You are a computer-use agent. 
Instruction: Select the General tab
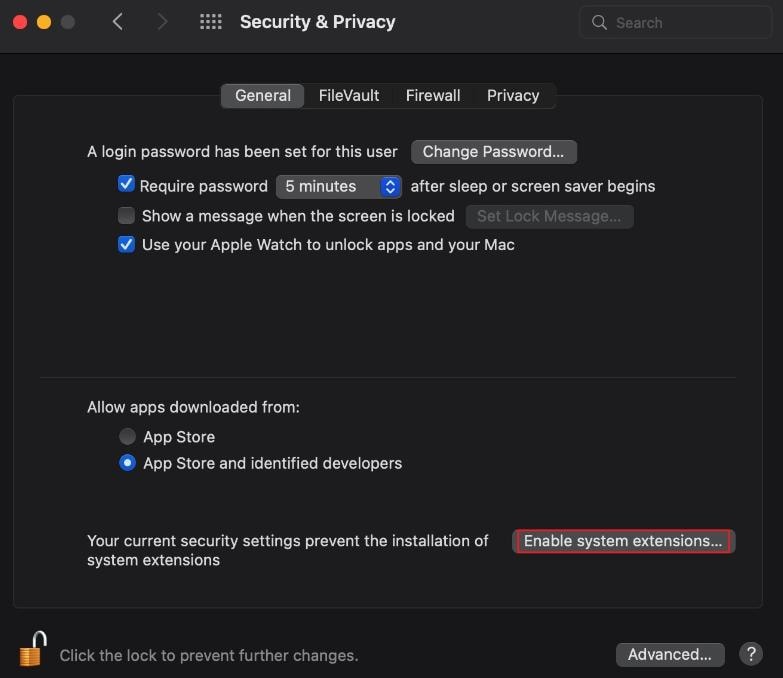[263, 95]
